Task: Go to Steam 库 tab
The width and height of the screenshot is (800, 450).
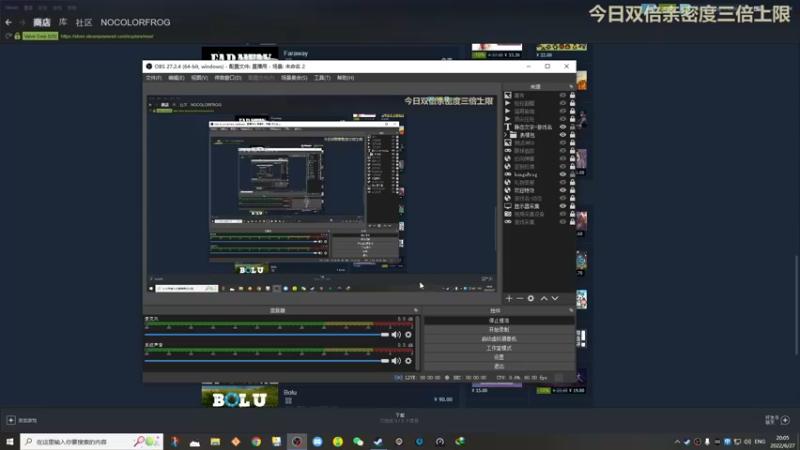Action: (x=63, y=22)
